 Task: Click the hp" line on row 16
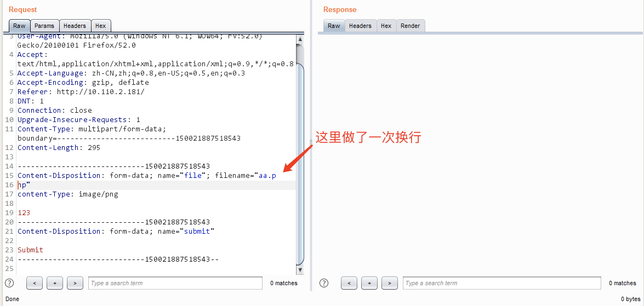[x=24, y=185]
